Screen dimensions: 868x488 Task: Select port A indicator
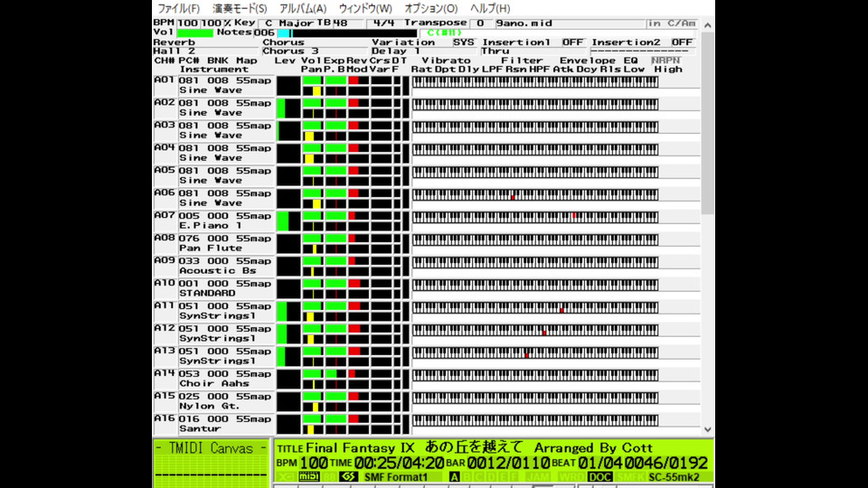(x=454, y=477)
